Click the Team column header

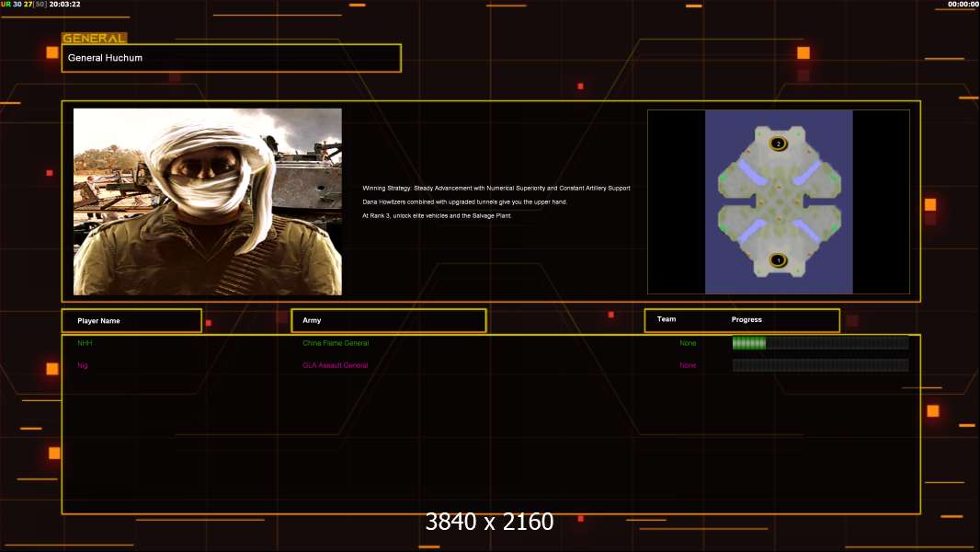click(x=667, y=319)
